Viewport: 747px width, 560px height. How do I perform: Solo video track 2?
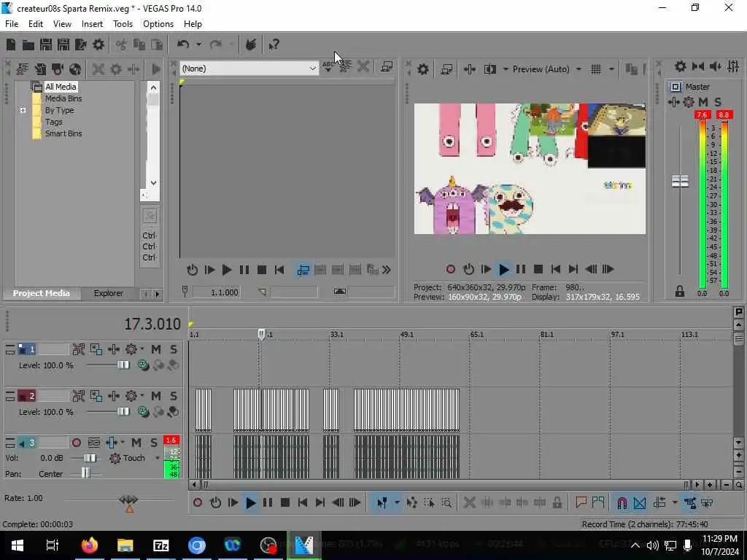pos(174,396)
